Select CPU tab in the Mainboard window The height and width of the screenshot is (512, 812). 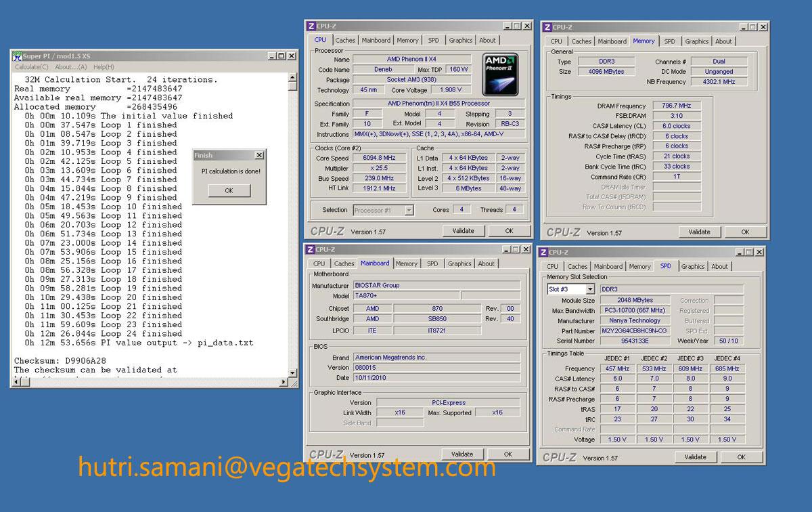(x=319, y=263)
